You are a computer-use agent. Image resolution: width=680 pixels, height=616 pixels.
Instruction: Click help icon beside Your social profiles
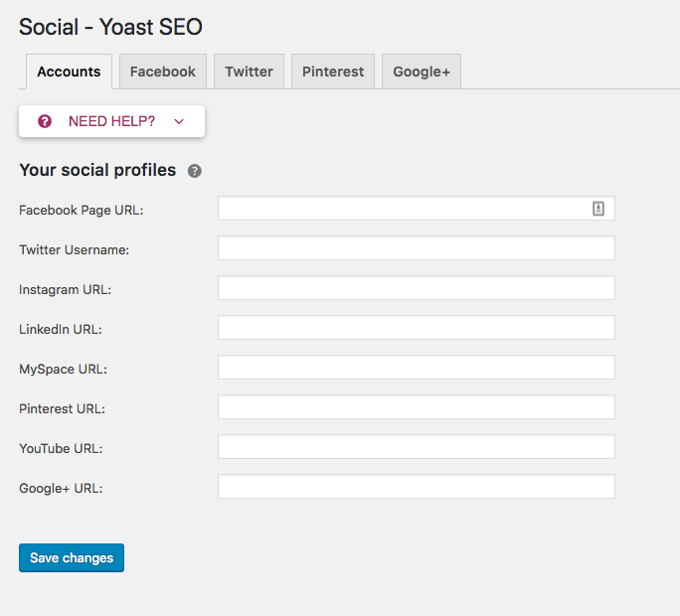tap(195, 171)
